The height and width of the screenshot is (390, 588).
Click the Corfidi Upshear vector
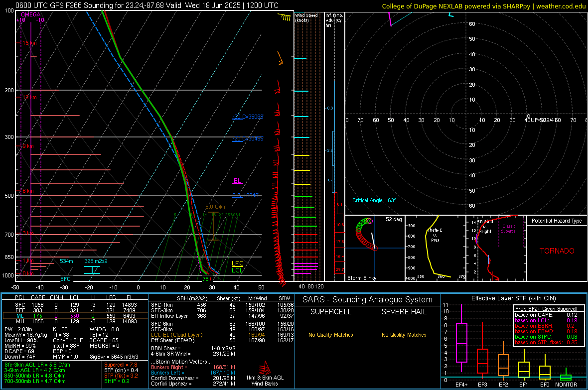193,384
